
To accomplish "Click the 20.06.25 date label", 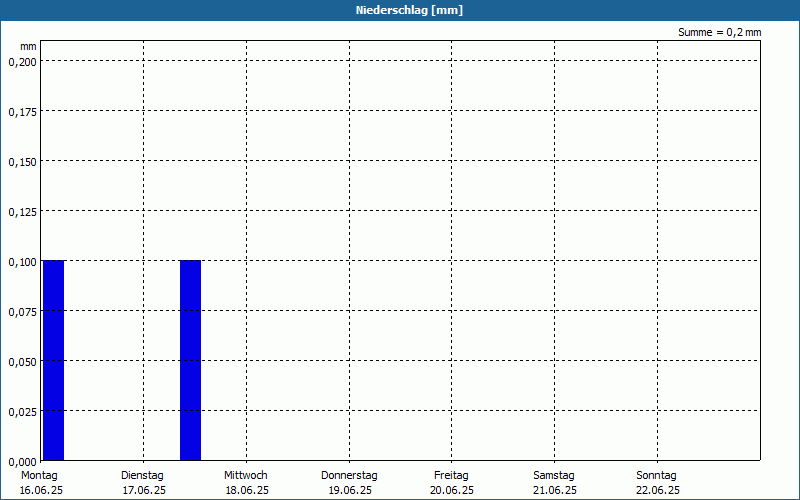I will 452,490.
